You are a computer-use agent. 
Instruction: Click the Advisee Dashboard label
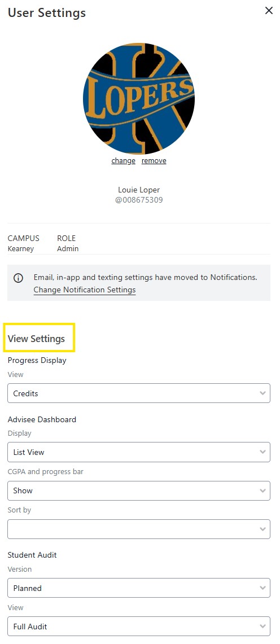pyautogui.click(x=42, y=420)
